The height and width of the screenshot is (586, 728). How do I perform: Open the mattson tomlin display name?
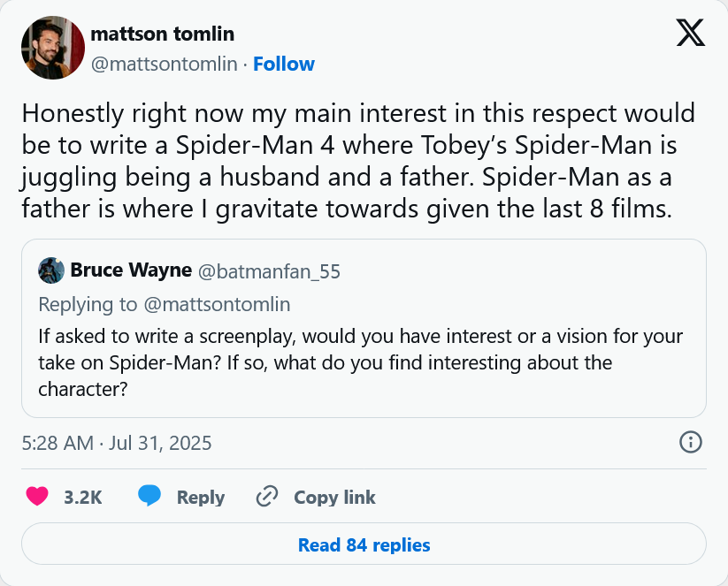point(162,34)
